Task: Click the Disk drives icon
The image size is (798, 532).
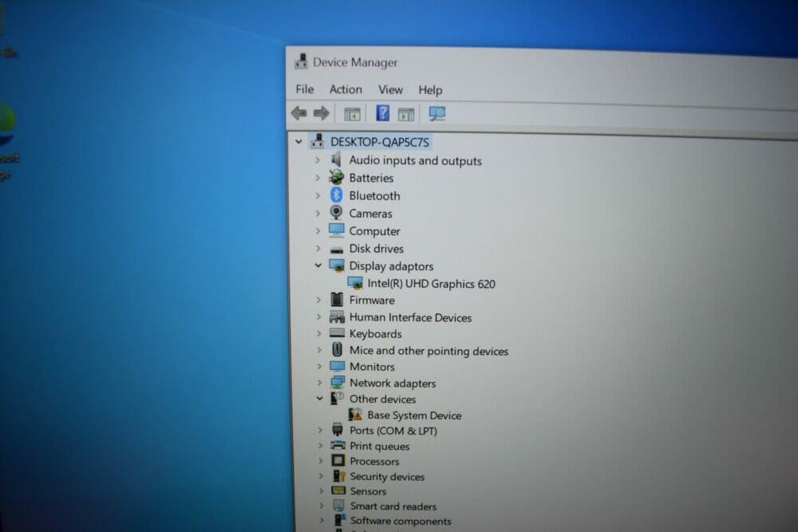Action: tap(337, 250)
